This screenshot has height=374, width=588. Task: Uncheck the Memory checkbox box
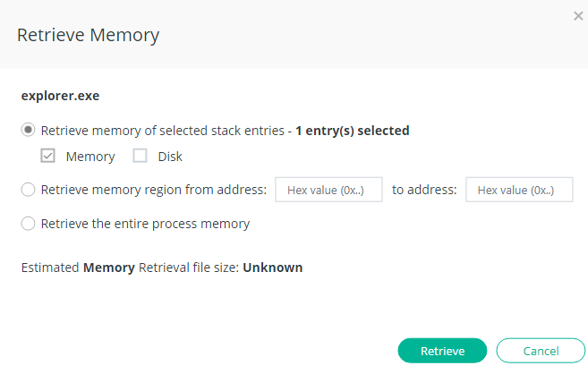(48, 157)
